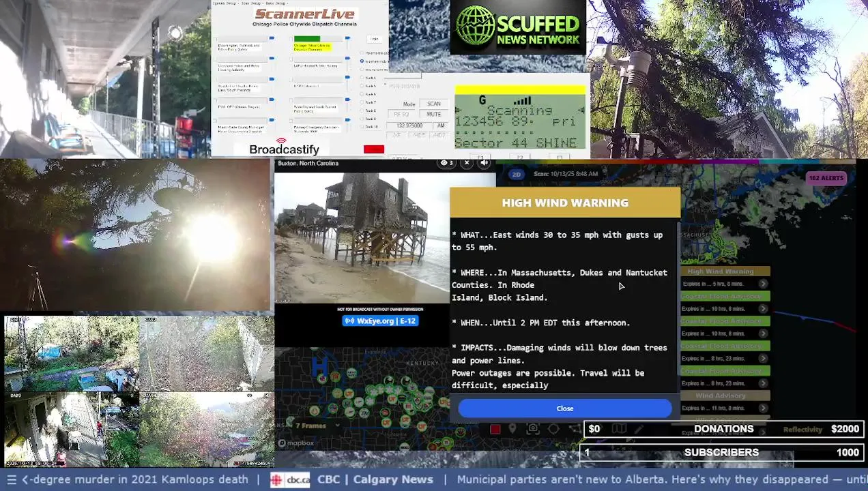Click the weather station tree camera feed
Image resolution: width=868 pixels, height=491 pixels.
(x=729, y=79)
